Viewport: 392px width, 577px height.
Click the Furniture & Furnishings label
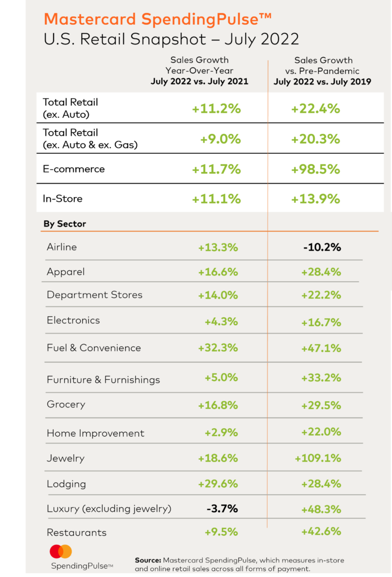[x=103, y=380]
